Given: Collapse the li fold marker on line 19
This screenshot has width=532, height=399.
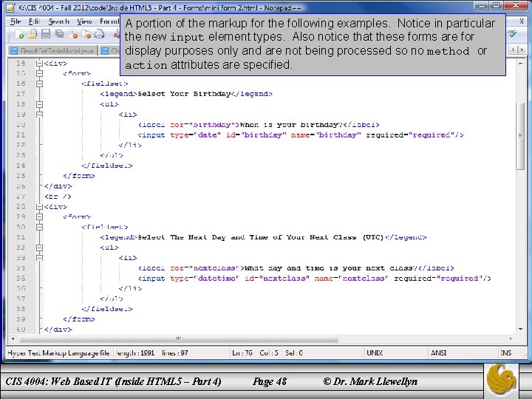Looking at the screenshot, I should (x=39, y=115).
